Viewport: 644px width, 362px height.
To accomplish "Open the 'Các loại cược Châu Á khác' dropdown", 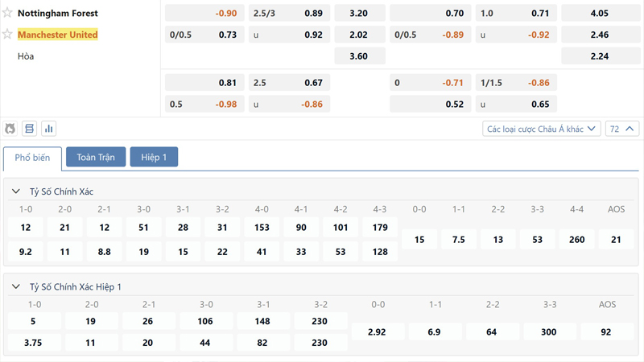I will pyautogui.click(x=542, y=129).
